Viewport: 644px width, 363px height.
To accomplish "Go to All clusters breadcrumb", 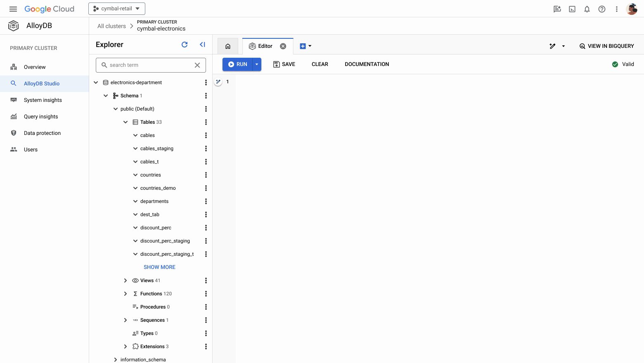I will tap(111, 26).
